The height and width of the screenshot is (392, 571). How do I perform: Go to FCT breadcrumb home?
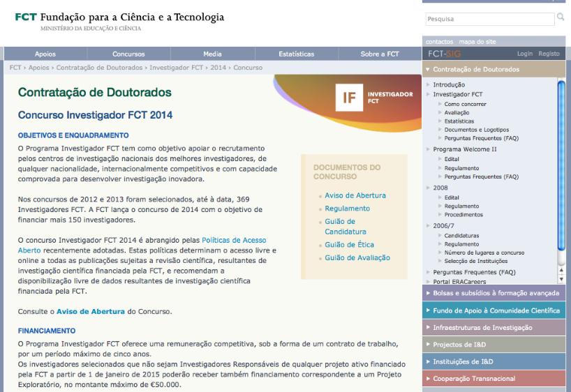point(15,68)
